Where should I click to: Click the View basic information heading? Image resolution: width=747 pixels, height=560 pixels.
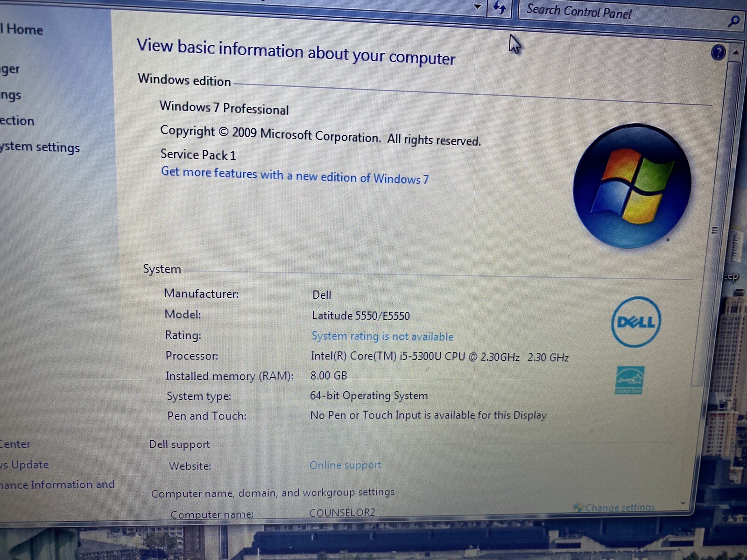pyautogui.click(x=296, y=52)
